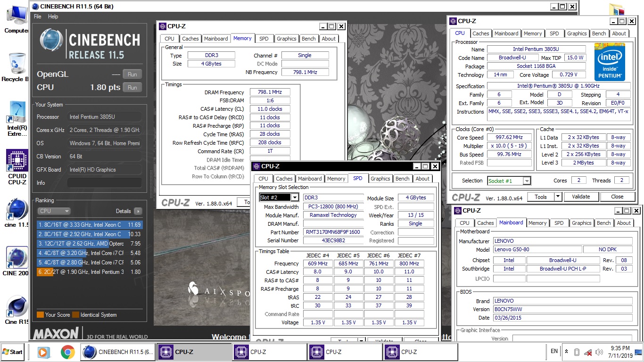The image size is (644, 362).
Task: Open Bench tab in CPU-Z Mainboard window
Action: point(604,223)
